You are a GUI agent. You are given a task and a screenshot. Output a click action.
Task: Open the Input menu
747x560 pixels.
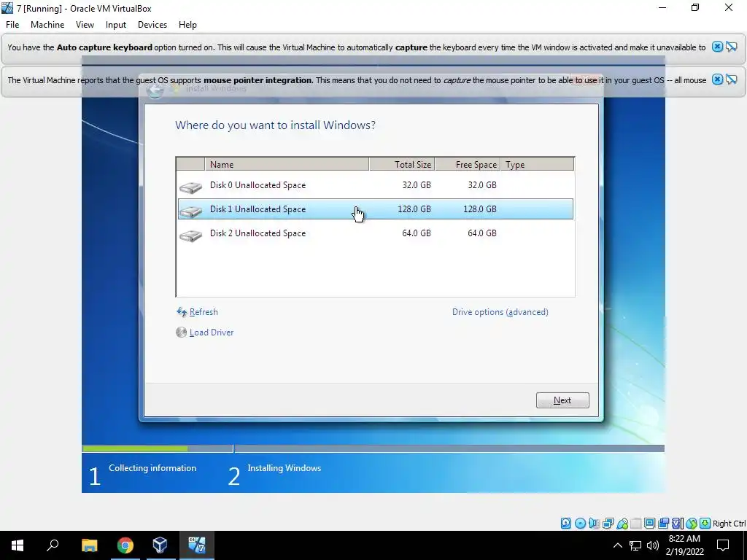pos(116,25)
